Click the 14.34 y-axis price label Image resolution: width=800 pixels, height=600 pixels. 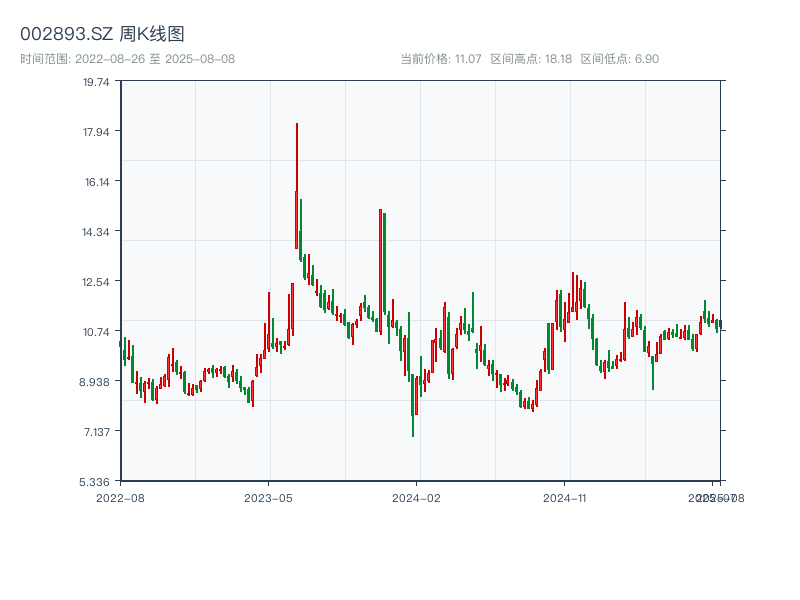click(x=96, y=232)
